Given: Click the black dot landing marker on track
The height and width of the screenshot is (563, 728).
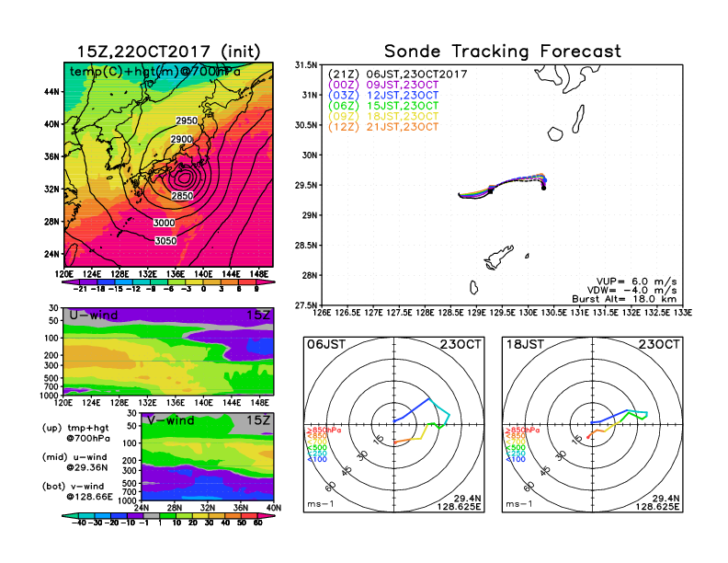Looking at the screenshot, I should click(543, 189).
